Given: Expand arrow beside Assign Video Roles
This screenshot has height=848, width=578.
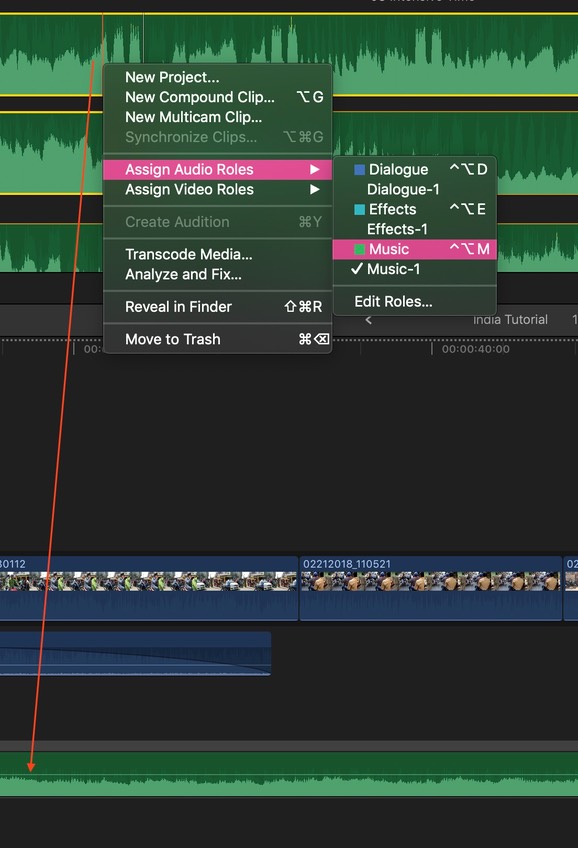Looking at the screenshot, I should click(315, 189).
